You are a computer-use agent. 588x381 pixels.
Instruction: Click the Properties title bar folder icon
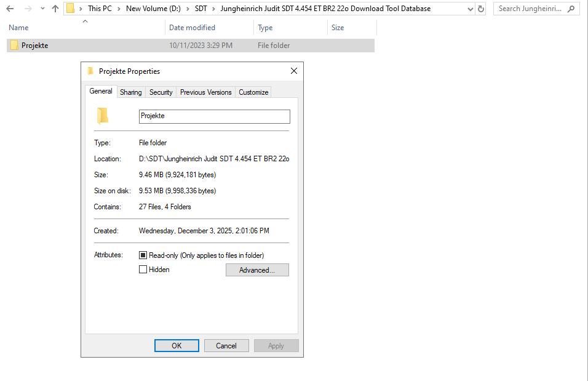tap(90, 71)
